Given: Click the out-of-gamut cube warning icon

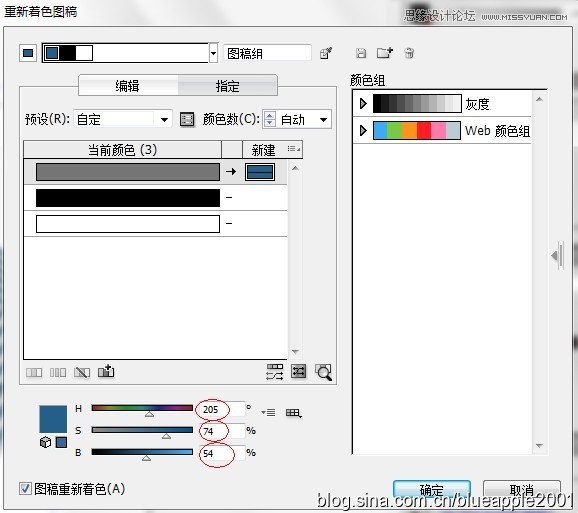Looking at the screenshot, I should 45,442.
